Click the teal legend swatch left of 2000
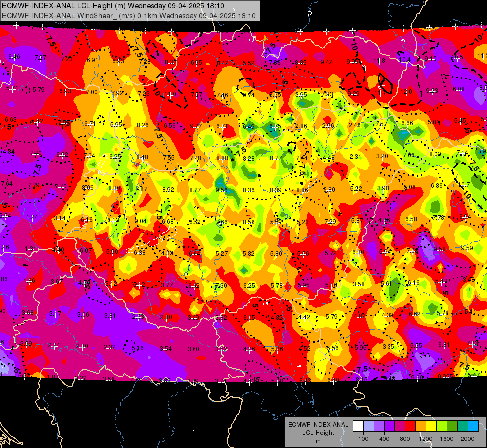This screenshot has height=448, width=487. click(463, 426)
